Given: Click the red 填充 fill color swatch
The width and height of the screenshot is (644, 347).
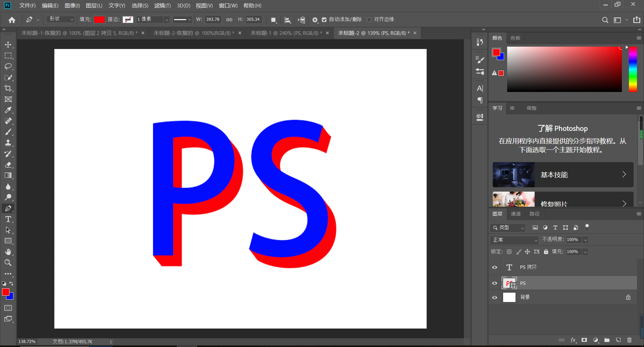Looking at the screenshot, I should pos(99,19).
